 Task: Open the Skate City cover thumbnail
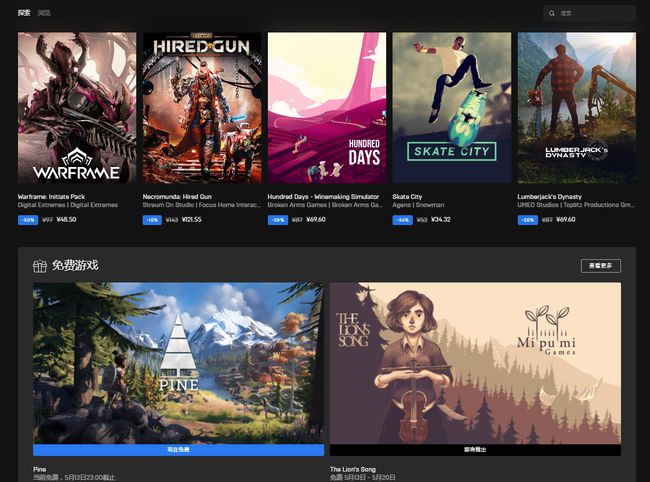click(452, 108)
